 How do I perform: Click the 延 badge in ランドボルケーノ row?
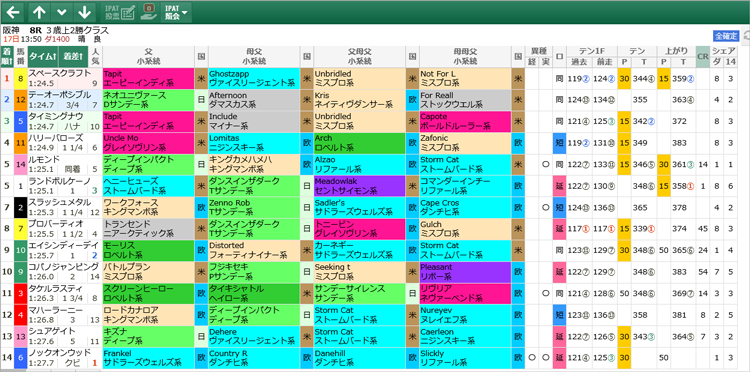click(560, 186)
